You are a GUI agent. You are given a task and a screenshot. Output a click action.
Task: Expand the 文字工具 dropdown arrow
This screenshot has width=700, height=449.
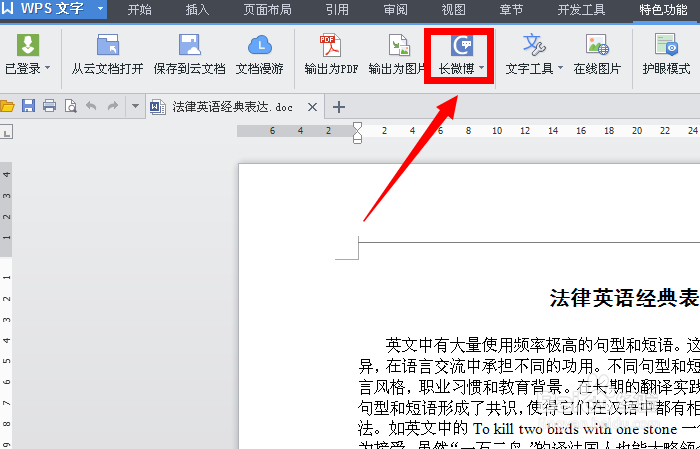[560, 68]
